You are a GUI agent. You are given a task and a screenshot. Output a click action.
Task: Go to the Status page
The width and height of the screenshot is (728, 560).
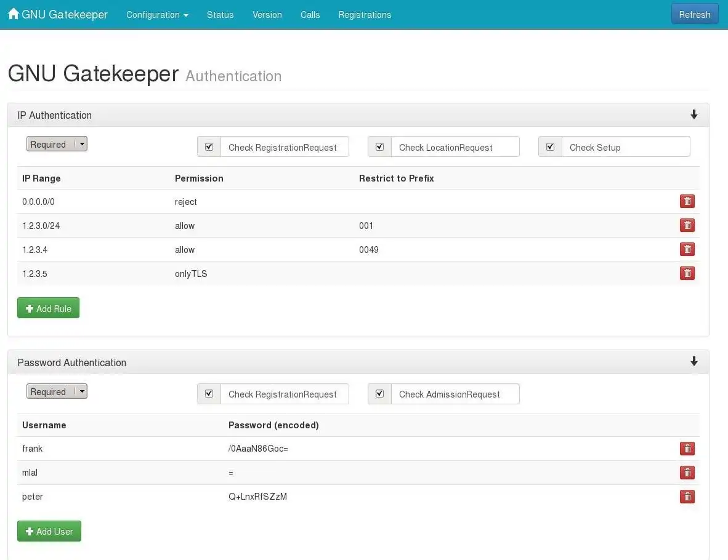tap(220, 15)
